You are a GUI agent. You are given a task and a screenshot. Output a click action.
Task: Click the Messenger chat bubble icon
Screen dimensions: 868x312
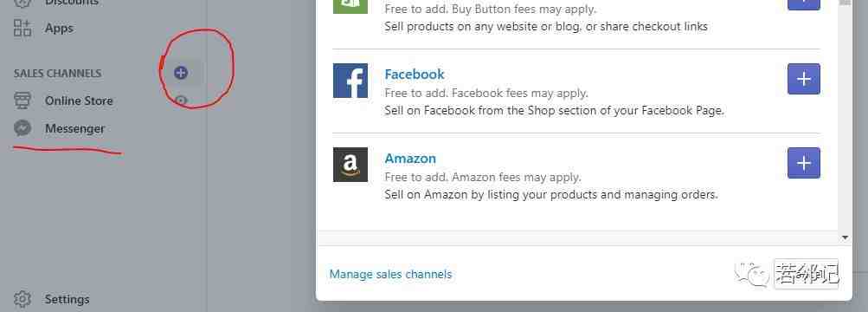[23, 128]
